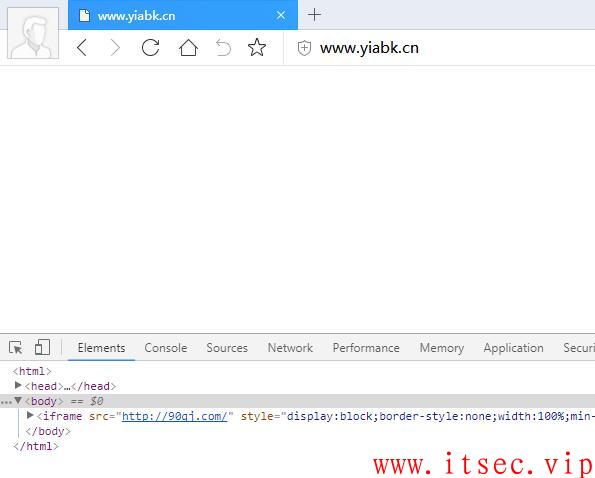Image resolution: width=595 pixels, height=478 pixels.
Task: Expand the iframe element node
Action: (x=30, y=416)
